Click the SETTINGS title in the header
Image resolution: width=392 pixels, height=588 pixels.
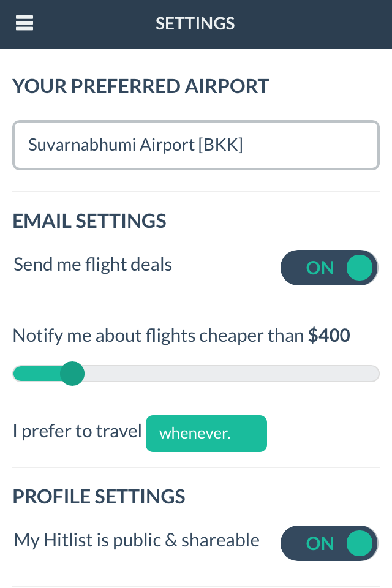(195, 24)
